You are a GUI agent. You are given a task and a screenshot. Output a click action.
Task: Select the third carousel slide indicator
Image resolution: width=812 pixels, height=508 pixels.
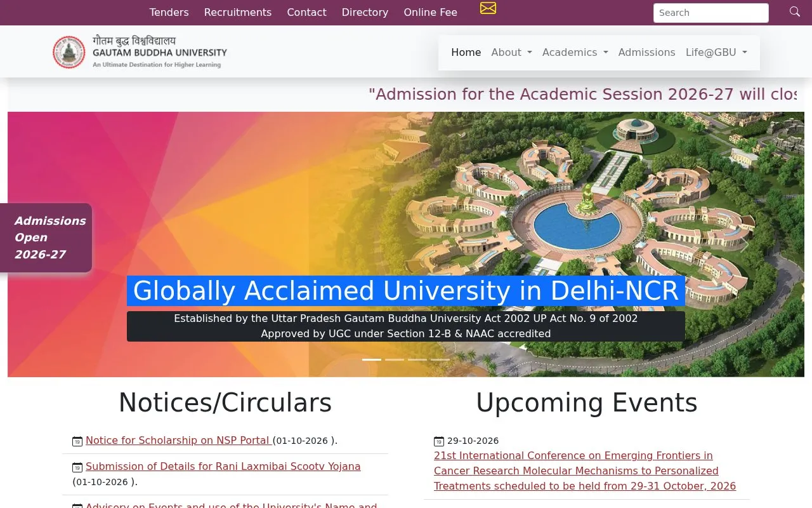click(x=417, y=359)
